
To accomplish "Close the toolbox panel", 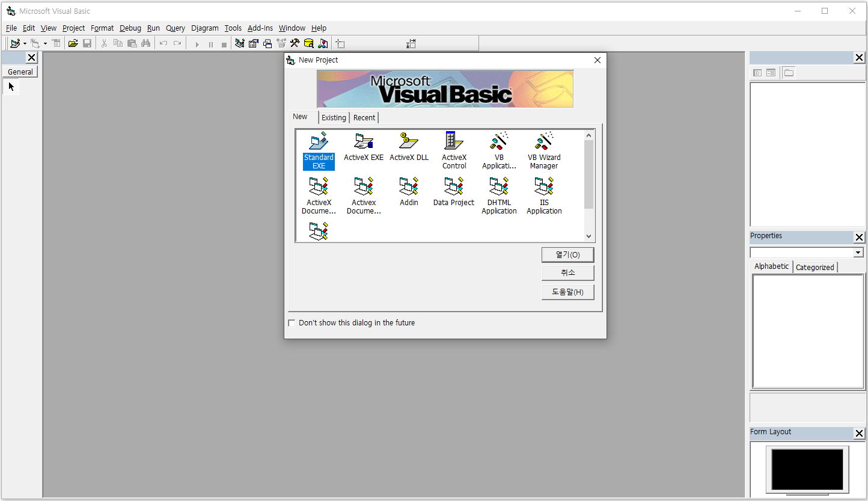I will click(x=32, y=58).
